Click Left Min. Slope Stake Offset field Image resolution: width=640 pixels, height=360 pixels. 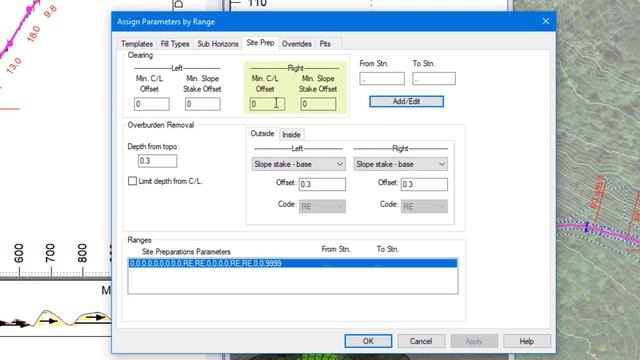(x=202, y=104)
